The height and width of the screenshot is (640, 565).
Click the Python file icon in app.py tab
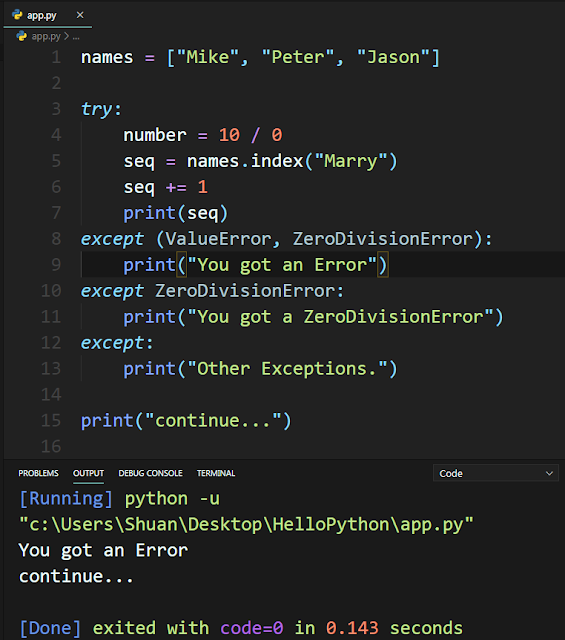coord(17,15)
